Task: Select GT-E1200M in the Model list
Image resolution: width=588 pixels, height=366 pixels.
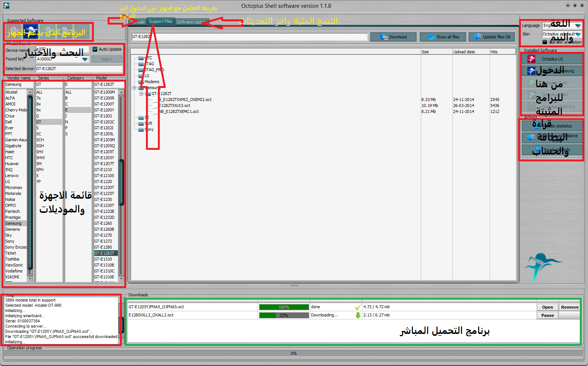Action: coord(105,92)
